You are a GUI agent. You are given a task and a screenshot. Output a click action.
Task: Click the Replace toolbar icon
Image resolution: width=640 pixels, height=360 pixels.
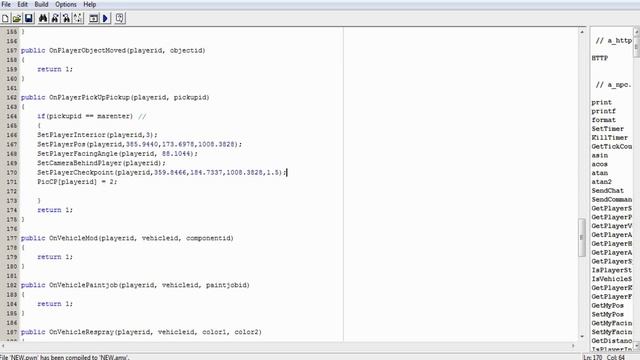[x=66, y=18]
